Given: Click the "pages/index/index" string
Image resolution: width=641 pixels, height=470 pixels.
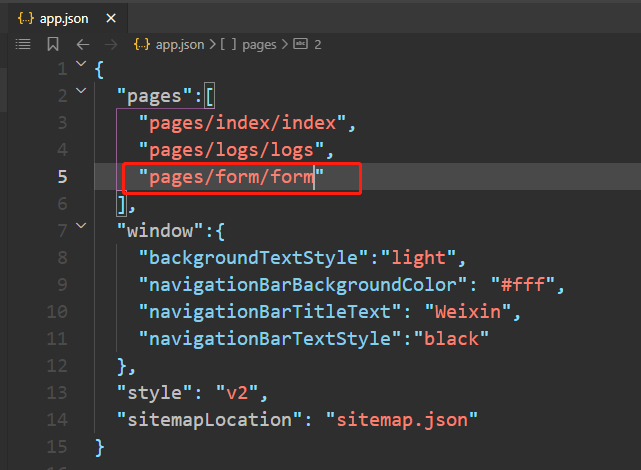Looking at the screenshot, I should click(x=242, y=123).
